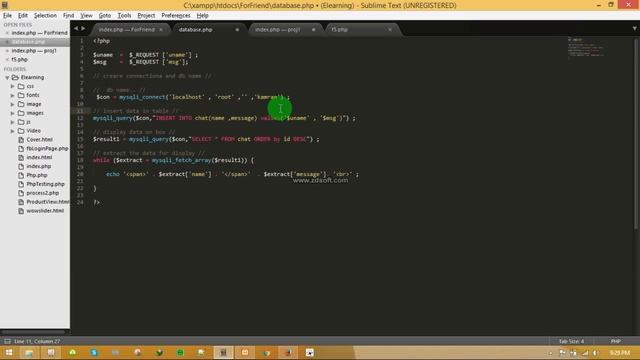Select database.php in Open Files list
The height and width of the screenshot is (360, 640).
35,42
